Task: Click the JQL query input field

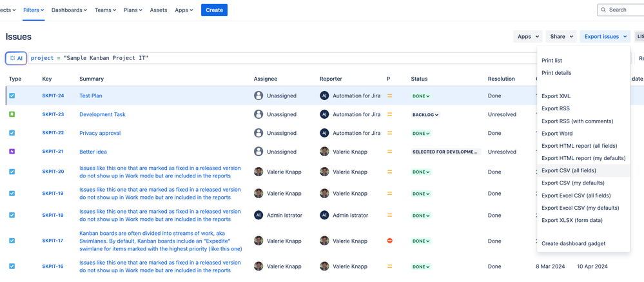Action: coord(322,58)
